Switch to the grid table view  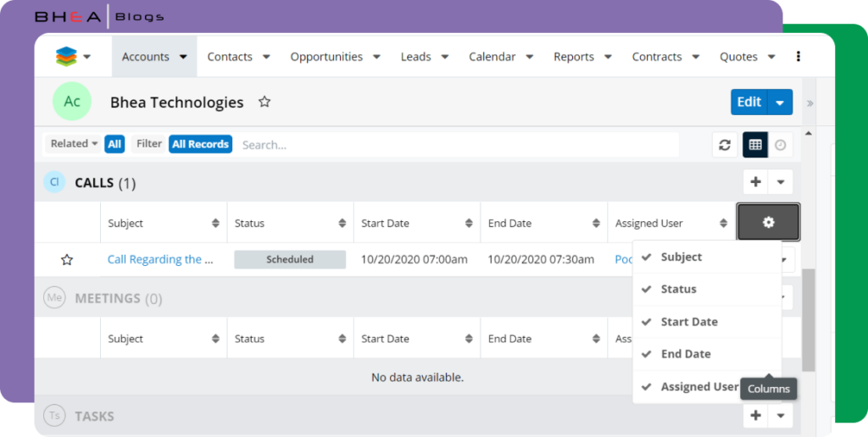[x=755, y=145]
